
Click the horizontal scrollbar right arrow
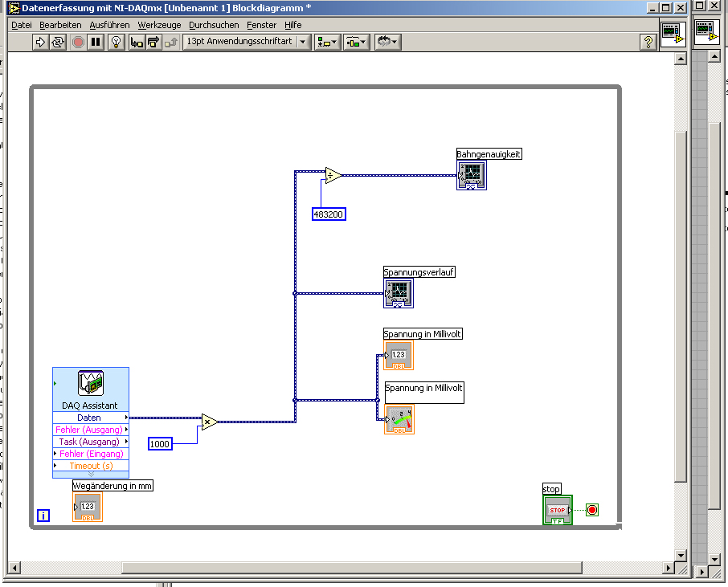pyautogui.click(x=669, y=568)
